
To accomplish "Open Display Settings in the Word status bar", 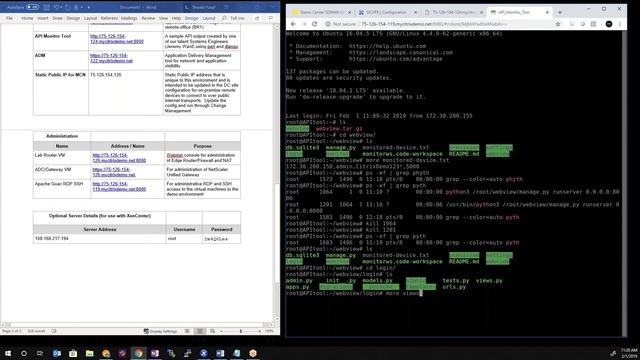I will [x=160, y=331].
